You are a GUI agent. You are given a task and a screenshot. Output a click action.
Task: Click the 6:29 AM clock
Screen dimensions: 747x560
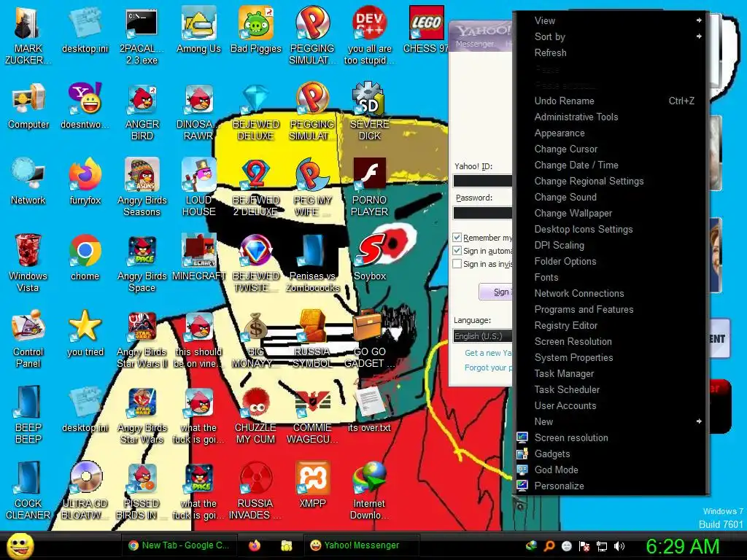tap(682, 546)
